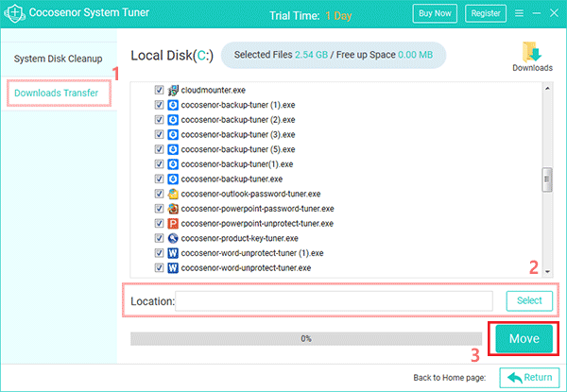
Task: Minimize the System Tuner window
Action: 537,13
